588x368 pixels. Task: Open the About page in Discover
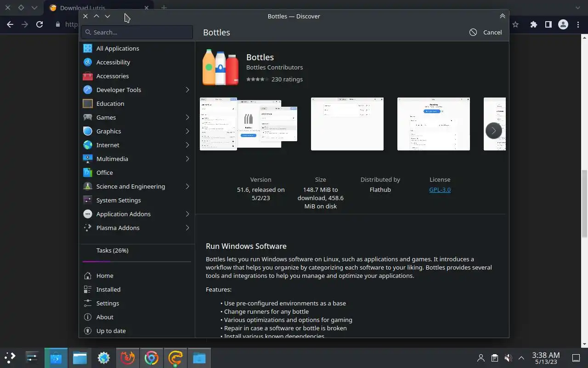click(x=137, y=317)
